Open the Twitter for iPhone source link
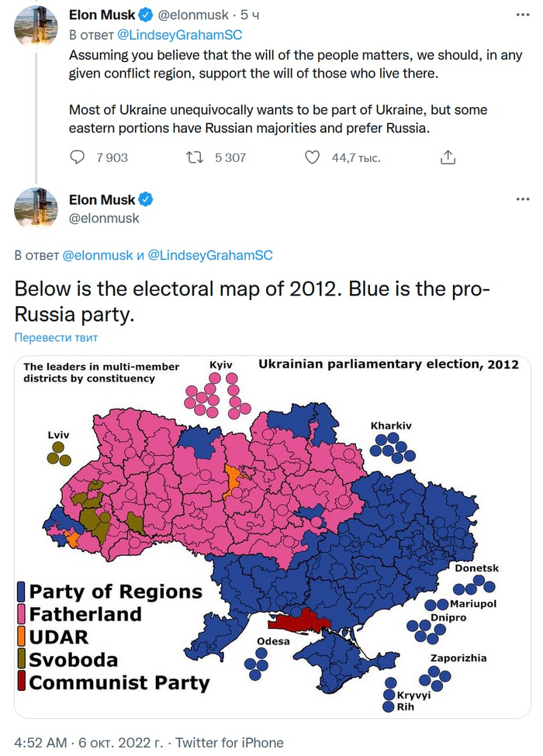The width and height of the screenshot is (543, 756). [x=230, y=742]
